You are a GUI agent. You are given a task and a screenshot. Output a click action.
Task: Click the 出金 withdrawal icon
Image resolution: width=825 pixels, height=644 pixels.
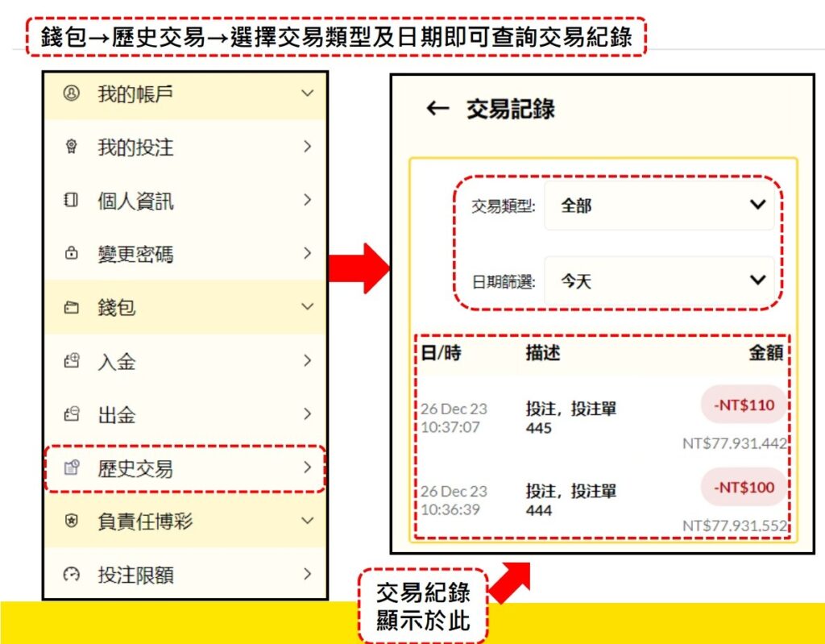tap(72, 414)
